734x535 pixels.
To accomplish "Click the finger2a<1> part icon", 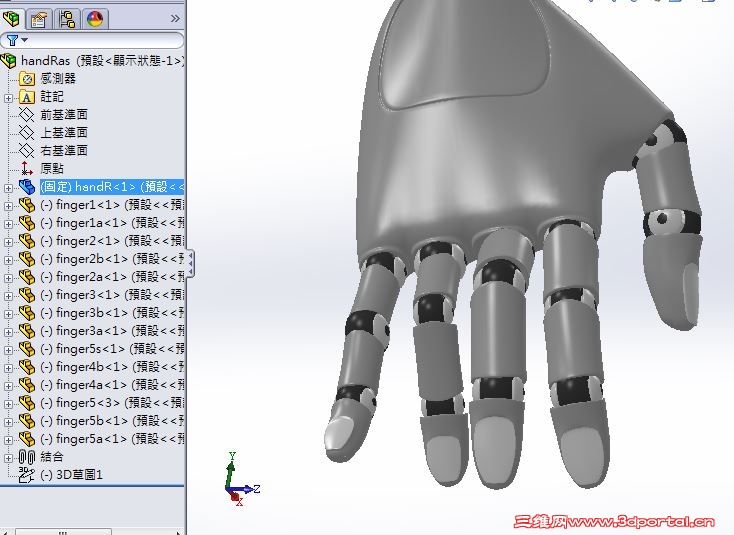I will (27, 277).
